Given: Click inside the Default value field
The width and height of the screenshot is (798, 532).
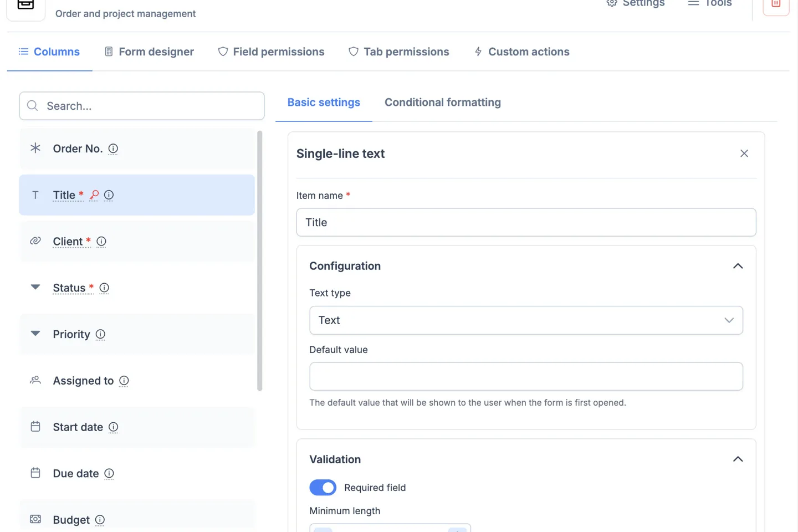Looking at the screenshot, I should [526, 376].
